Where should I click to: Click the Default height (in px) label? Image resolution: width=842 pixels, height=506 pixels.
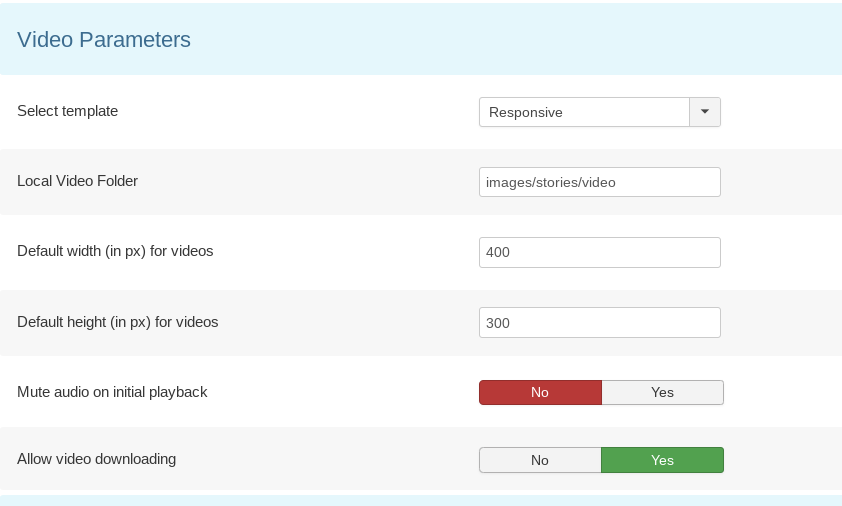pyautogui.click(x=118, y=322)
